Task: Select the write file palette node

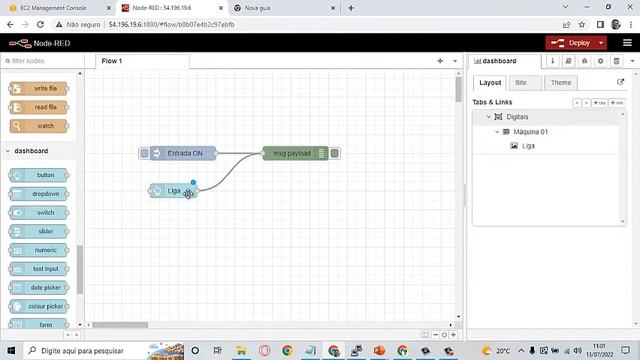Action: point(38,89)
